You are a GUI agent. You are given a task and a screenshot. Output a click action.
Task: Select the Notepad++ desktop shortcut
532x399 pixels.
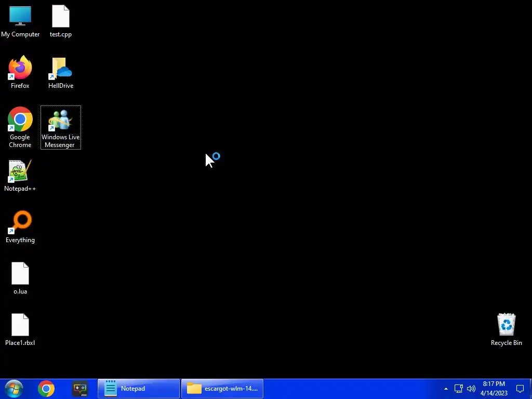(20, 176)
